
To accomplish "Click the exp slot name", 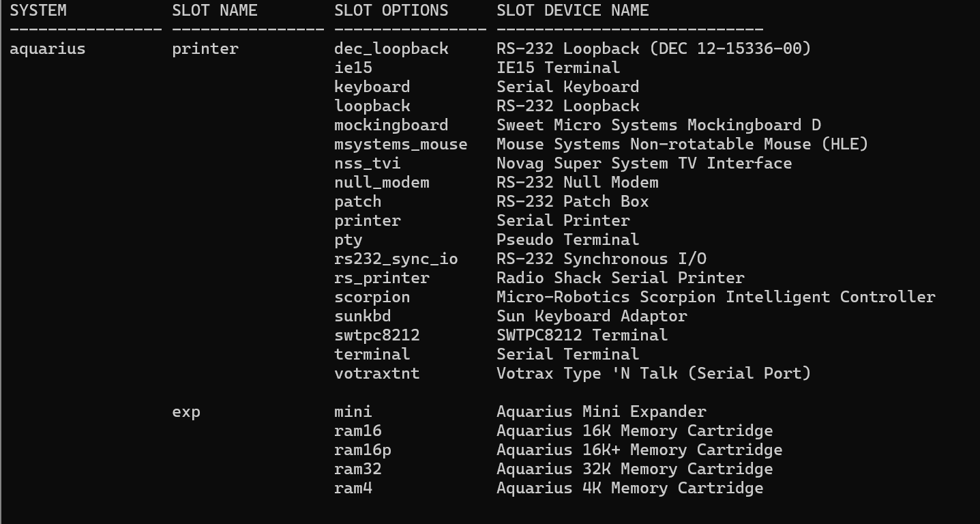I will [186, 412].
